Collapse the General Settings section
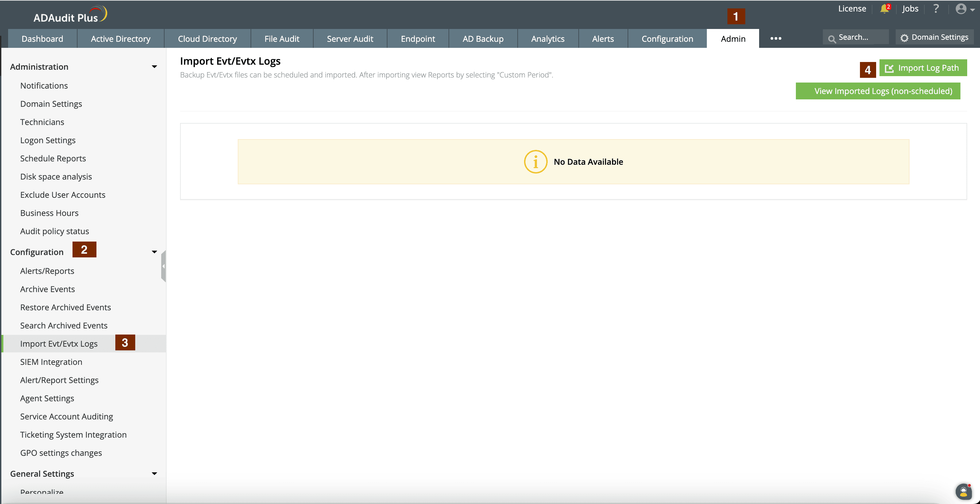Viewport: 980px width, 504px height. pos(154,474)
